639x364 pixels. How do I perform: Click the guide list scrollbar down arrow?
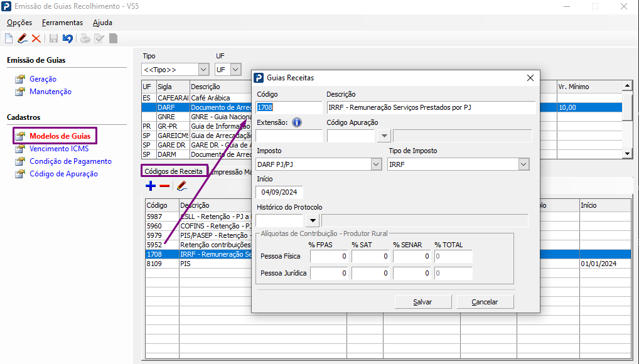[x=627, y=154]
